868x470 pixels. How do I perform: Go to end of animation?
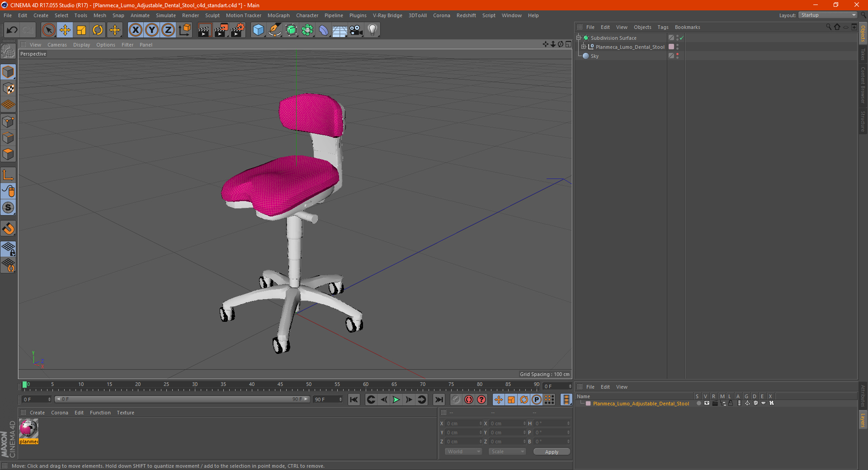click(439, 399)
